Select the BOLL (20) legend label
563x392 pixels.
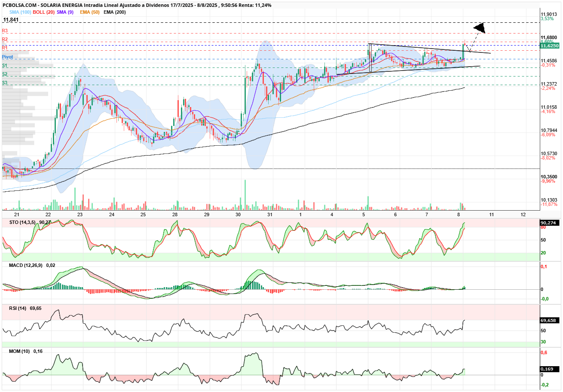coord(44,12)
